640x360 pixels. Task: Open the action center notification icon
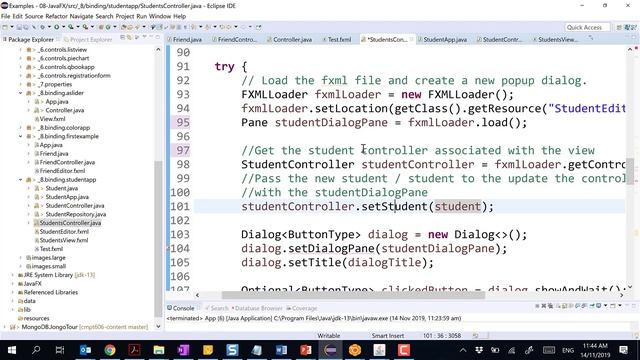[x=623, y=350]
